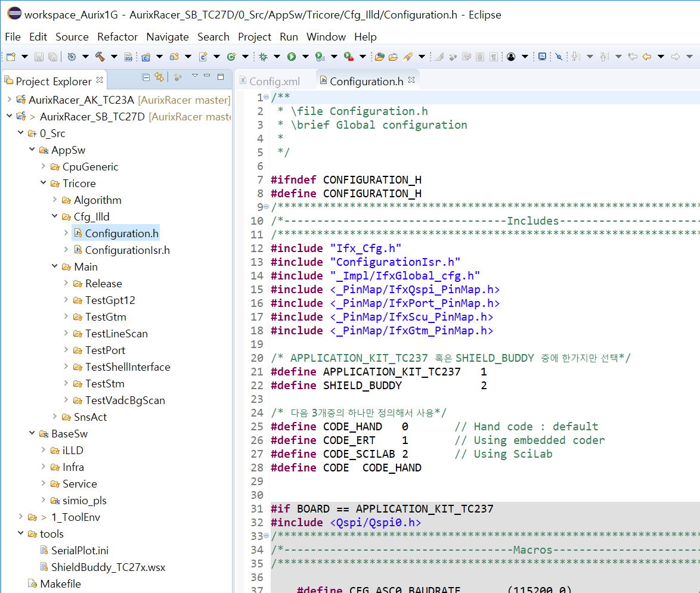This screenshot has width=700, height=593.
Task: Open the Source menu
Action: tap(72, 36)
